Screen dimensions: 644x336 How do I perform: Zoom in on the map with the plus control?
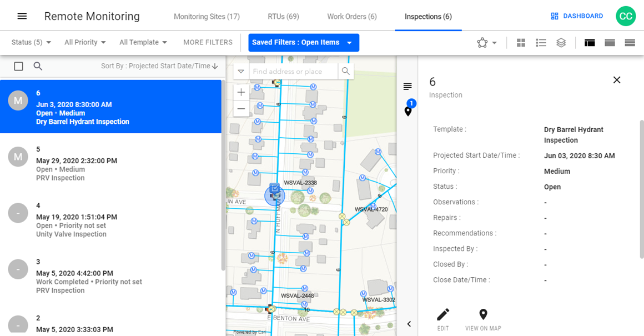[241, 92]
